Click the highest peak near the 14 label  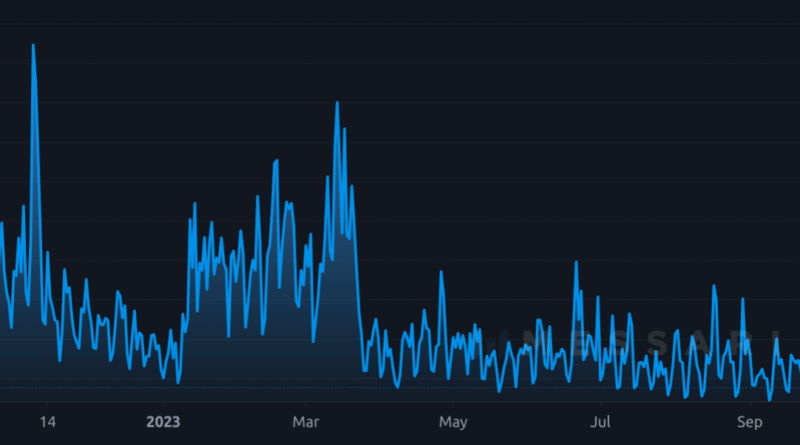point(33,45)
